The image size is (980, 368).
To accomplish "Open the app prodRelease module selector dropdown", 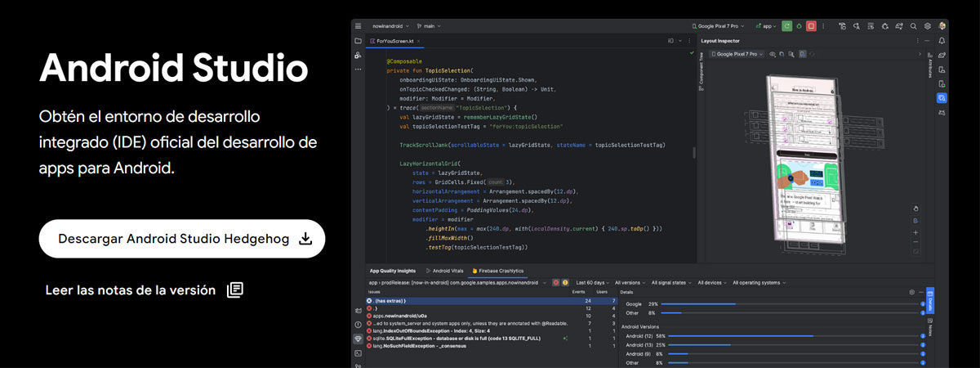I will [x=457, y=282].
